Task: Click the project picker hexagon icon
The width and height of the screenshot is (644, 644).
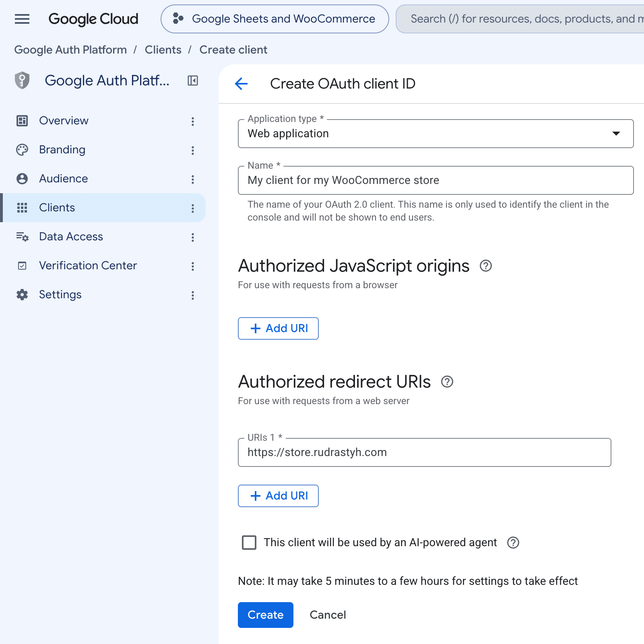Action: click(178, 19)
